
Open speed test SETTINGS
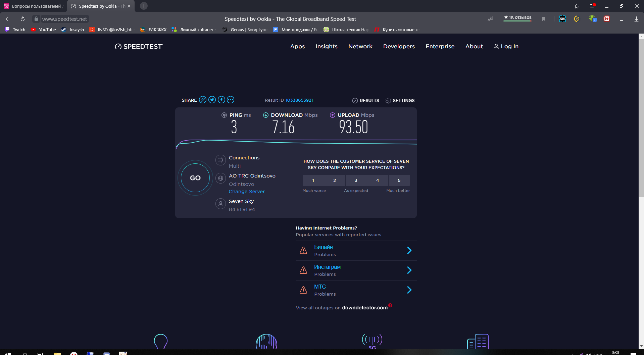400,100
